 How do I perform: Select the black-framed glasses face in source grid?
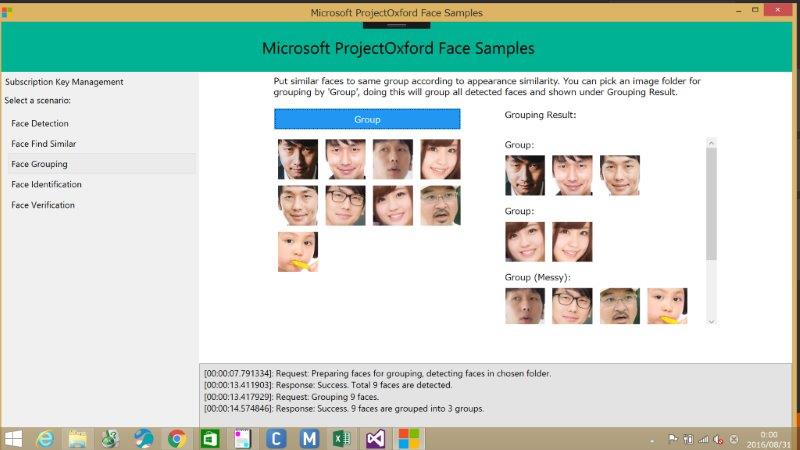[345, 206]
